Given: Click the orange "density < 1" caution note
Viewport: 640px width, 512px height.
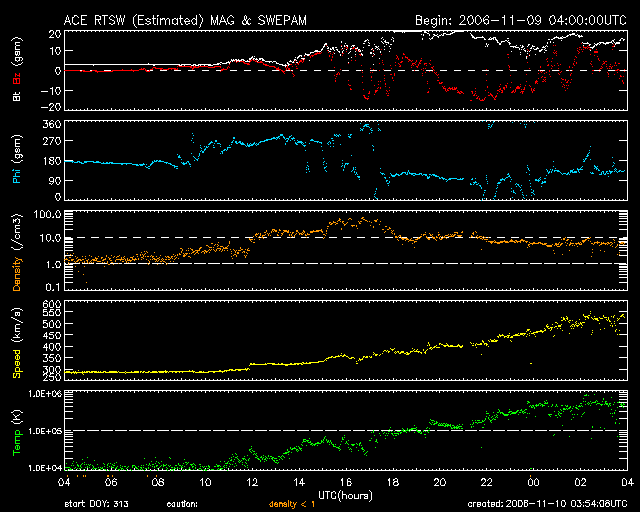Looking at the screenshot, I should 292,504.
